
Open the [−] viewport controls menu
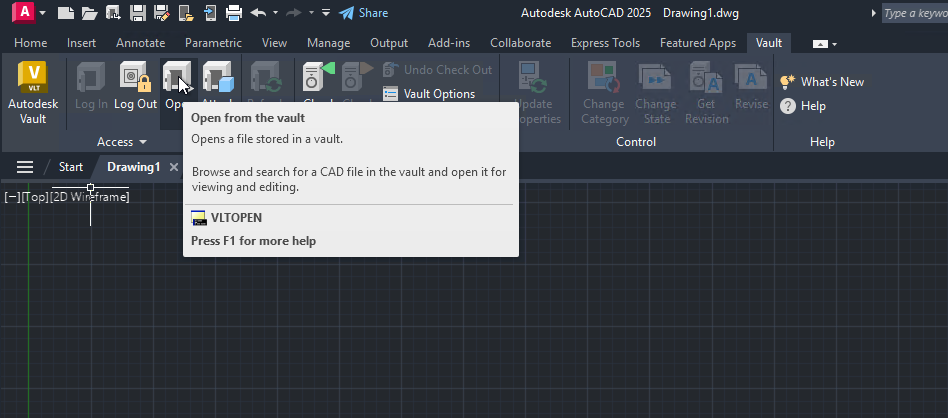tap(13, 197)
